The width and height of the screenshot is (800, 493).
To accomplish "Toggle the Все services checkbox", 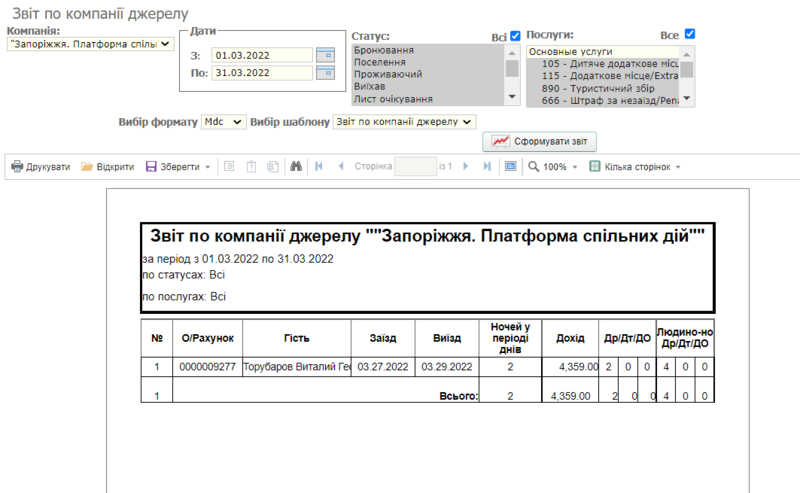I will tap(689, 34).
